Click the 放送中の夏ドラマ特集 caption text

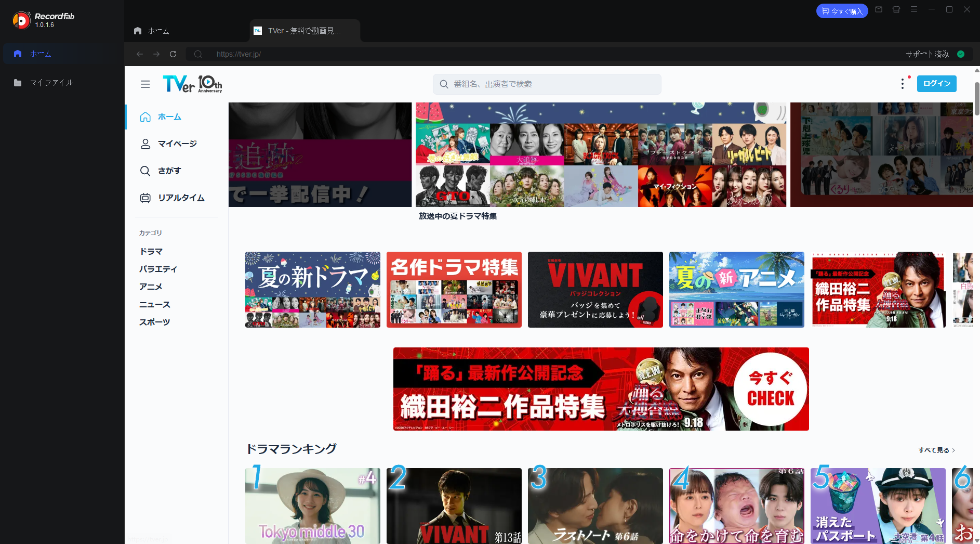(x=458, y=216)
